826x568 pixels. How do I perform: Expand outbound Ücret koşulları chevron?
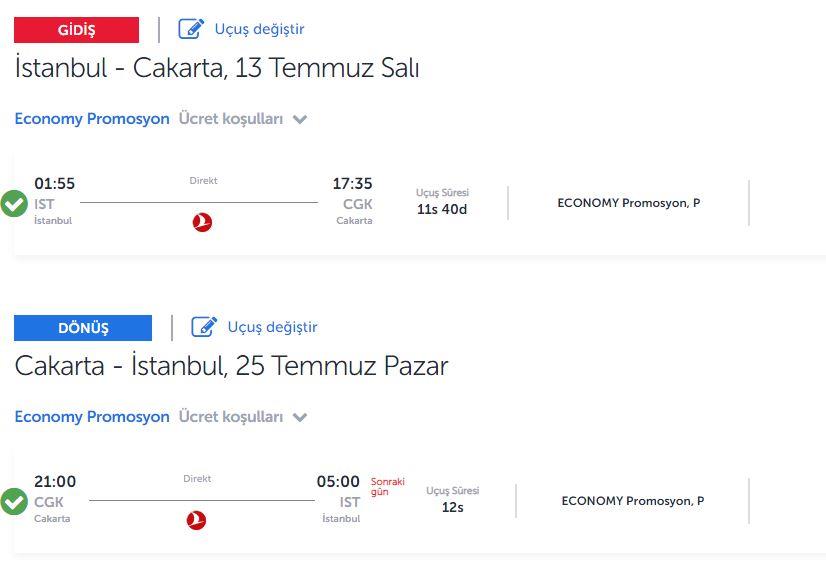coord(300,120)
